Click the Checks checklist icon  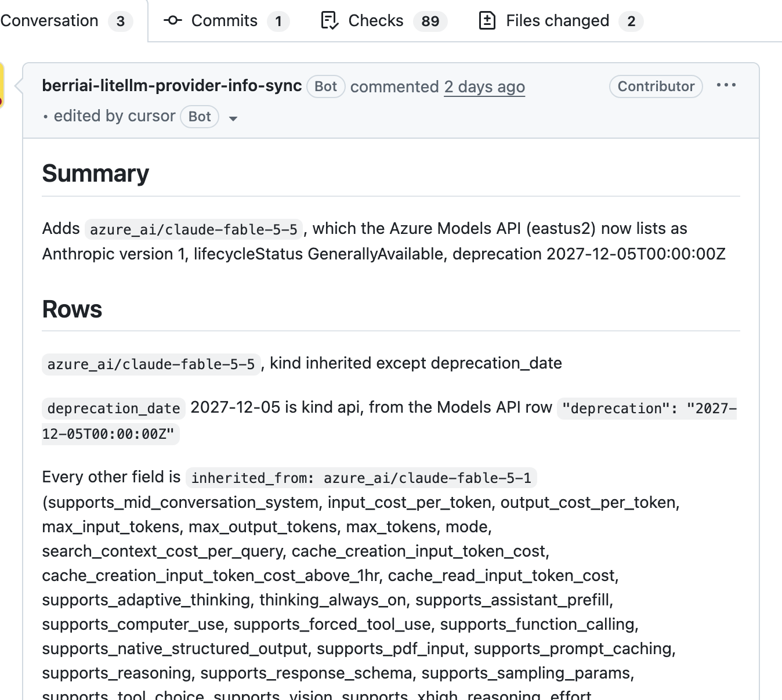click(x=330, y=21)
